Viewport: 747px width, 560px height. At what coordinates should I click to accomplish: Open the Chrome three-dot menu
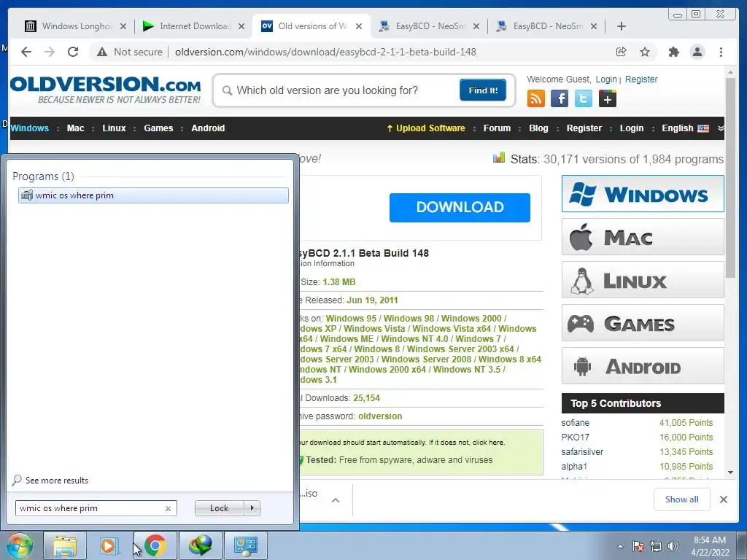[721, 52]
